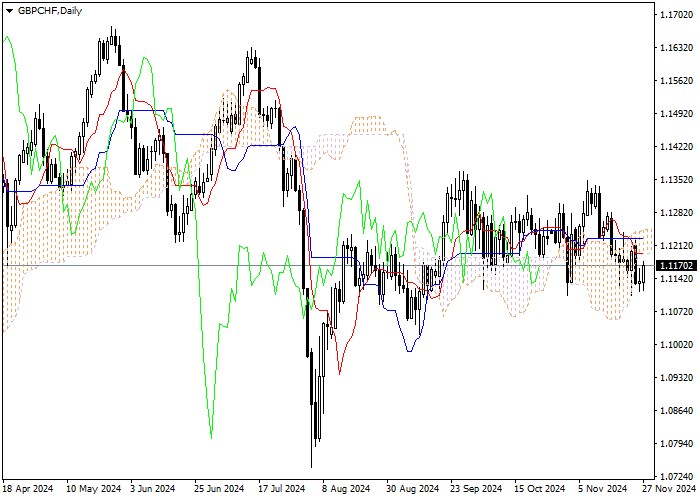Click price level 1.10020 on the scale
The width and height of the screenshot is (700, 500).
click(676, 345)
